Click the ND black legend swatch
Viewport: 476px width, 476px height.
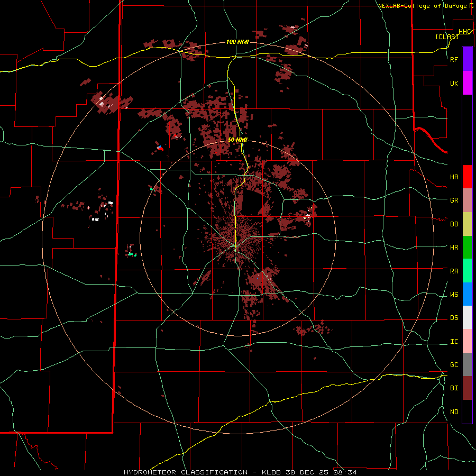[467, 411]
